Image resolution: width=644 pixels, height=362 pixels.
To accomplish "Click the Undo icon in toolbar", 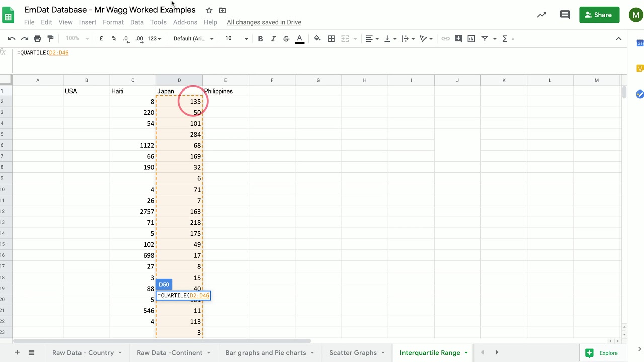I will point(12,39).
